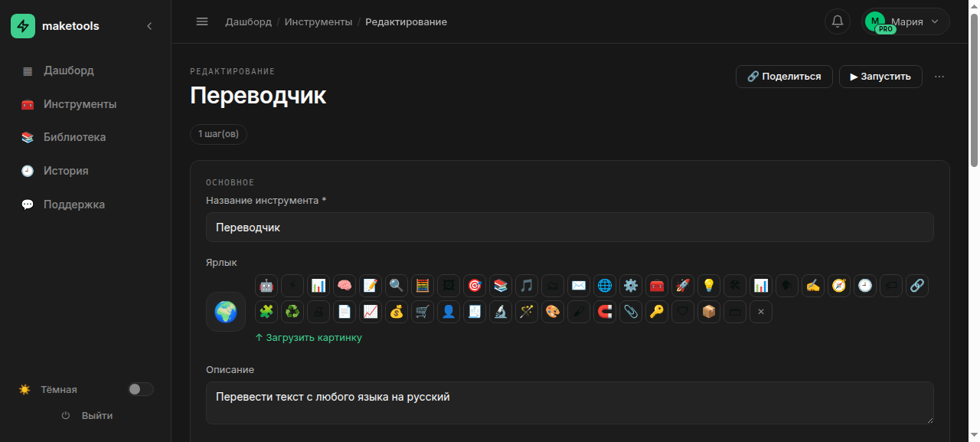Select the red magnet emoji
Image resolution: width=980 pixels, height=442 pixels.
click(605, 312)
